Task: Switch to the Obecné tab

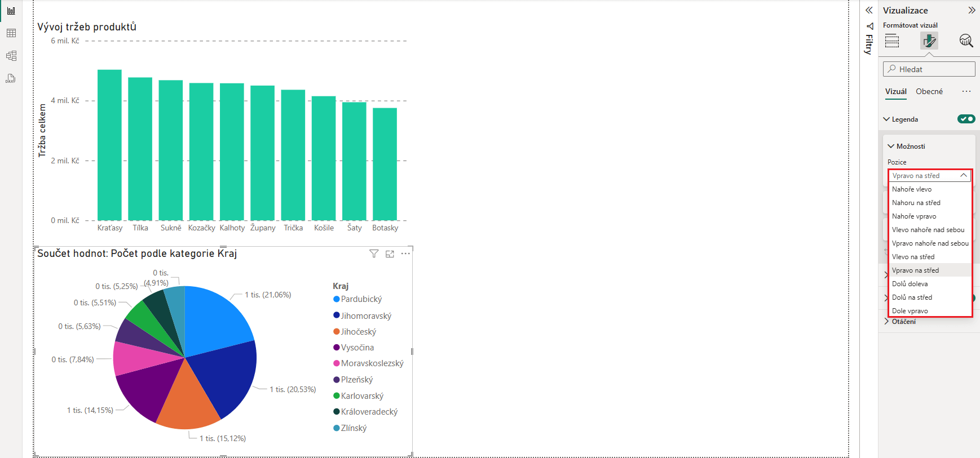Action: coord(929,91)
